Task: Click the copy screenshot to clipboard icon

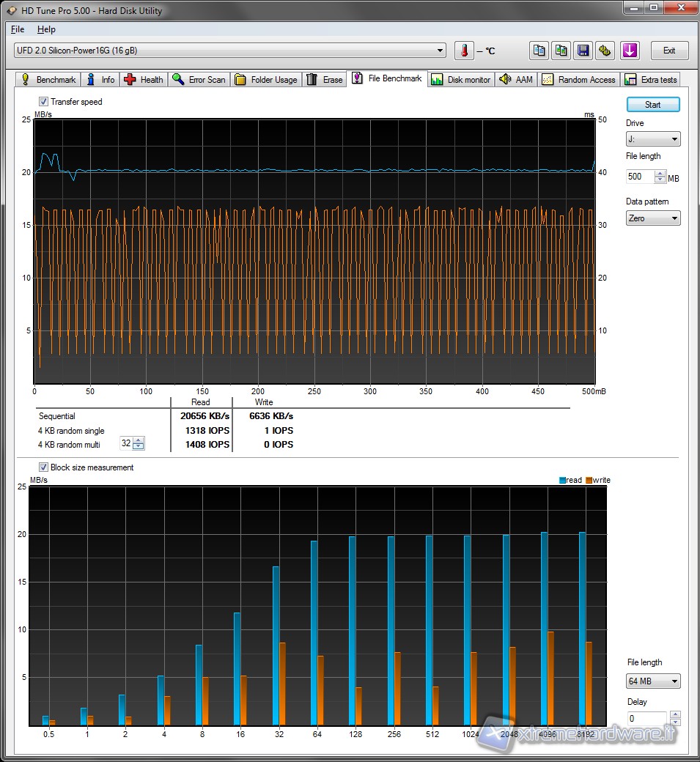Action: 561,51
